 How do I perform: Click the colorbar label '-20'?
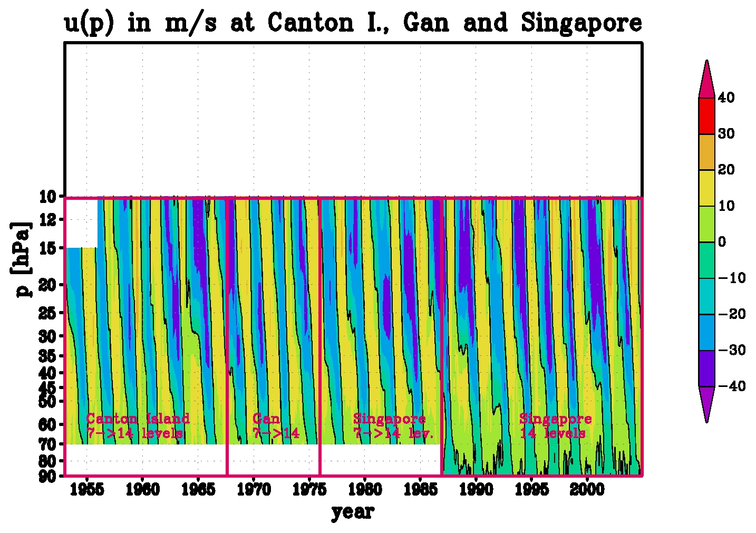tap(732, 314)
